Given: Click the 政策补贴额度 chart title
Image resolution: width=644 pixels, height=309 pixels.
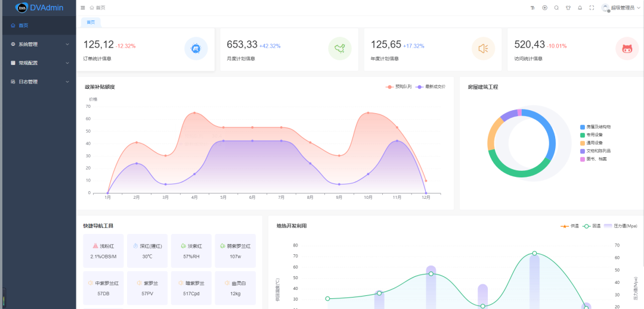Looking at the screenshot, I should point(100,87).
